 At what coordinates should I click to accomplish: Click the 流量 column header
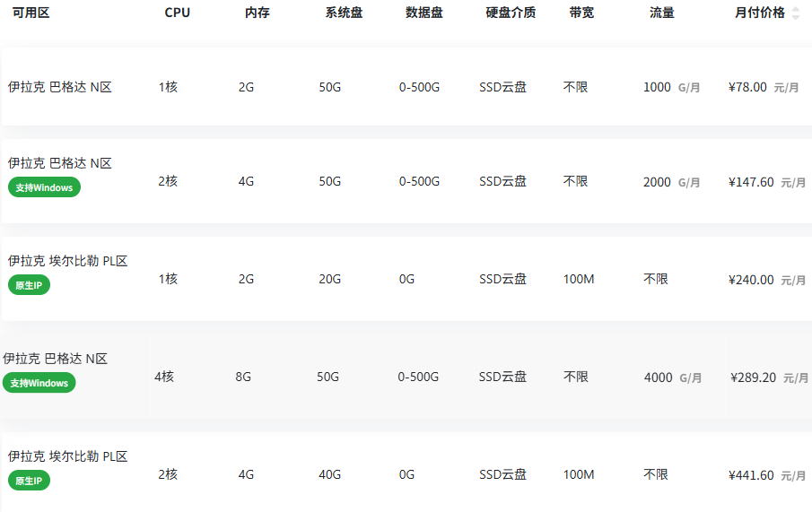(661, 13)
